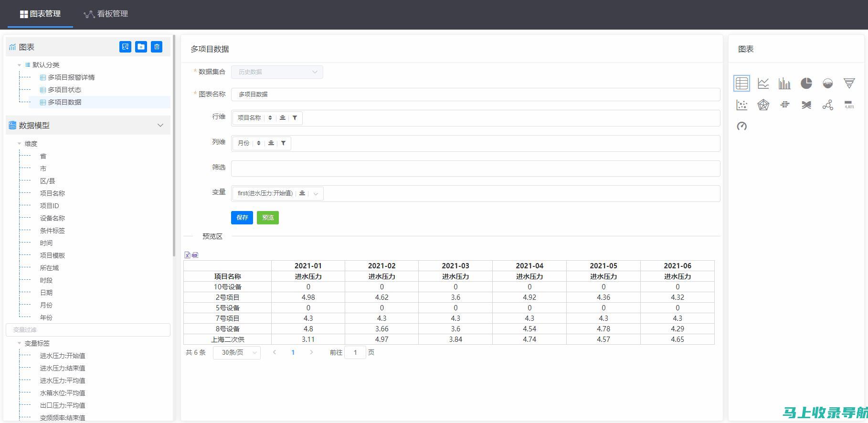
Task: Select the funnel chart type icon
Action: tap(849, 83)
